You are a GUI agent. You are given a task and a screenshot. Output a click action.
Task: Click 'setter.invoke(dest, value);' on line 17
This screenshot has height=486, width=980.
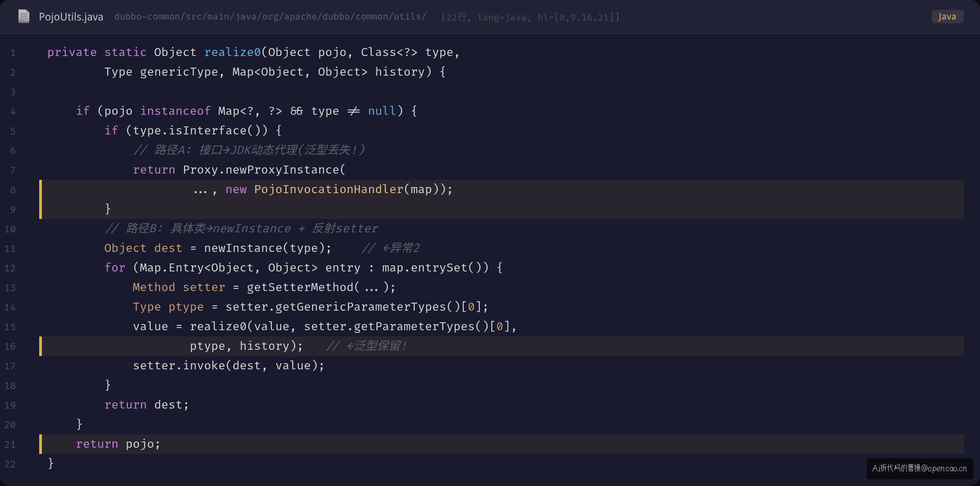229,365
